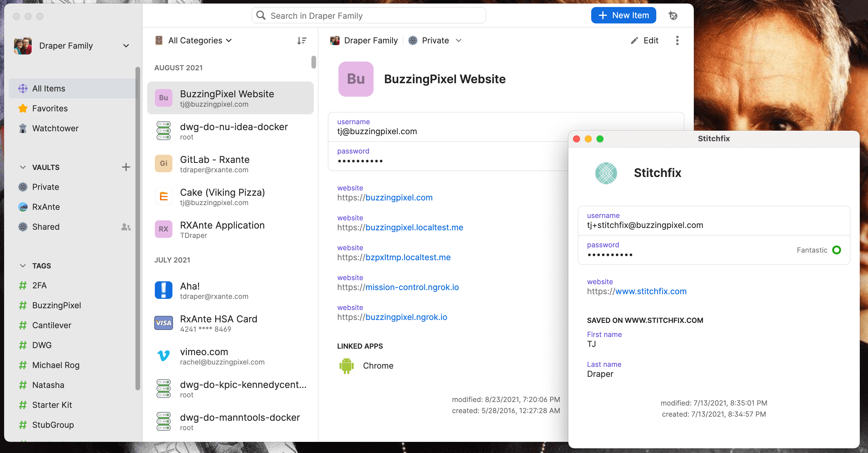868x453 pixels.
Task: Click the large Bu item icon in detail pane
Action: [x=356, y=79]
